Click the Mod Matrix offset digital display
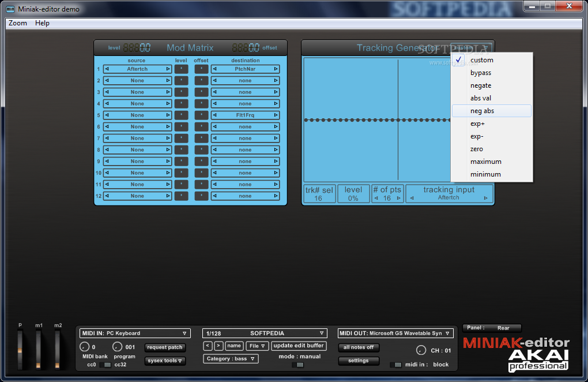The height and width of the screenshot is (382, 588). click(x=246, y=48)
